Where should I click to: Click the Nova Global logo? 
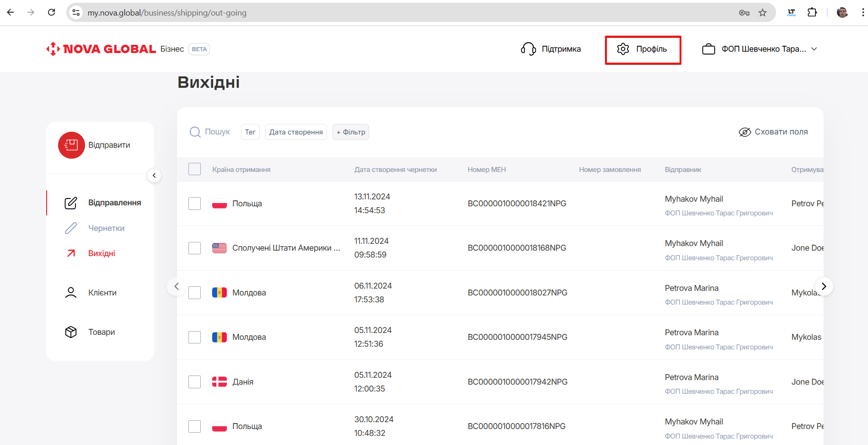click(x=102, y=49)
